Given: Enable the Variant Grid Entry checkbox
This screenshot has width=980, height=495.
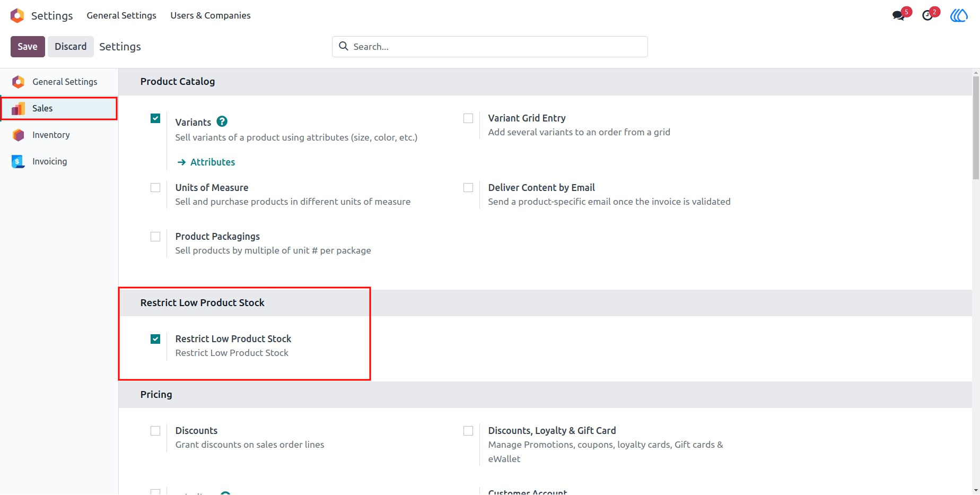Looking at the screenshot, I should (x=468, y=118).
